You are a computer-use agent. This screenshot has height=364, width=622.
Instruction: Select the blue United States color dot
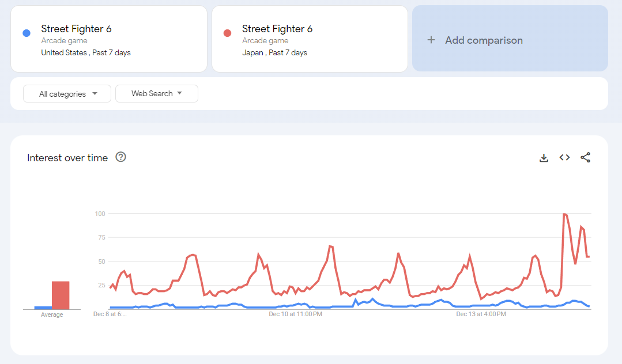click(27, 33)
